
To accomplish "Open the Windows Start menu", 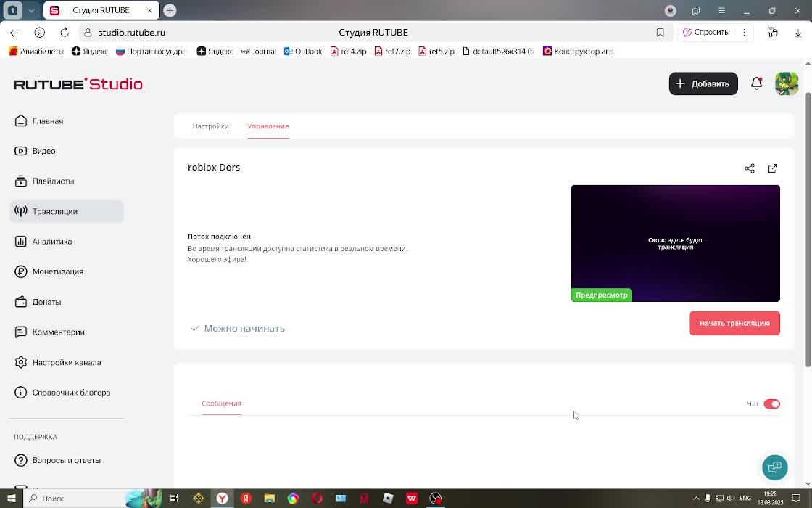I will click(10, 498).
